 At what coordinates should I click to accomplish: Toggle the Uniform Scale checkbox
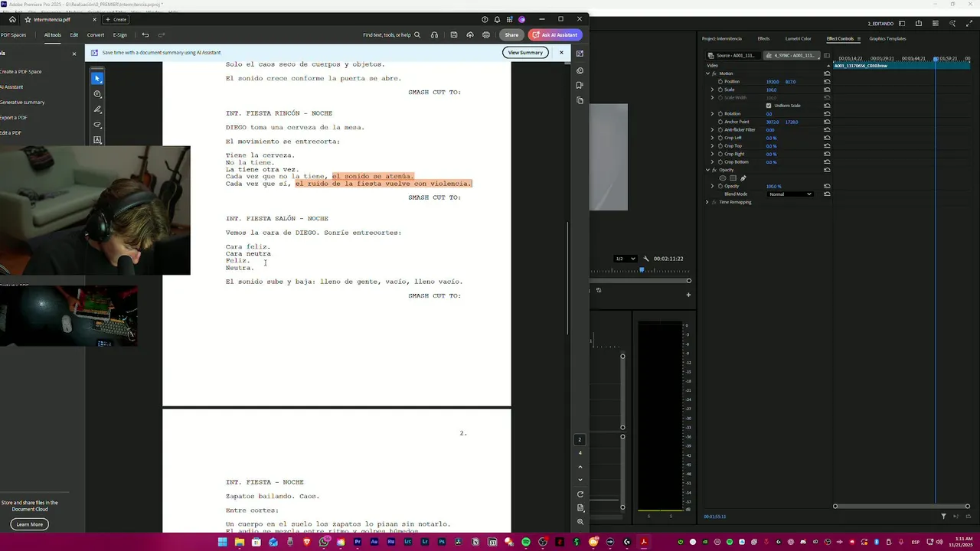(769, 106)
